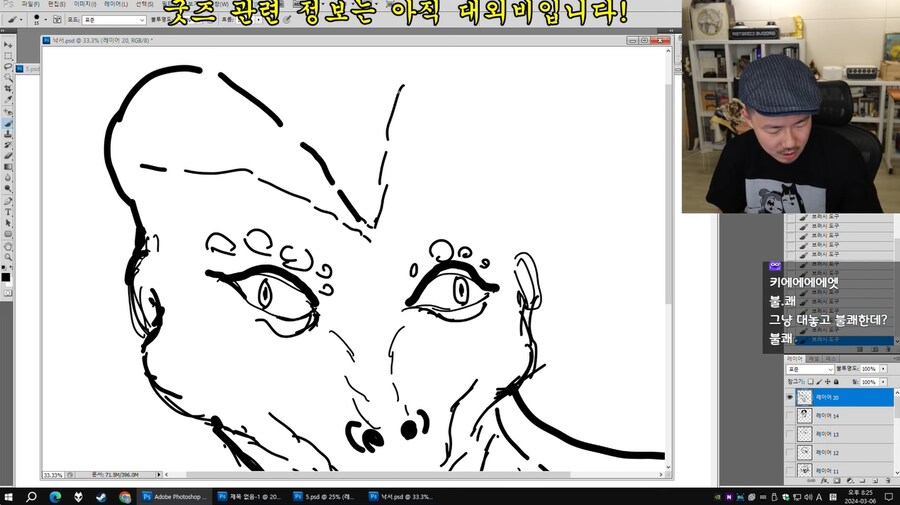This screenshot has width=900, height=505.
Task: Open the Image menu
Action: [85, 4]
